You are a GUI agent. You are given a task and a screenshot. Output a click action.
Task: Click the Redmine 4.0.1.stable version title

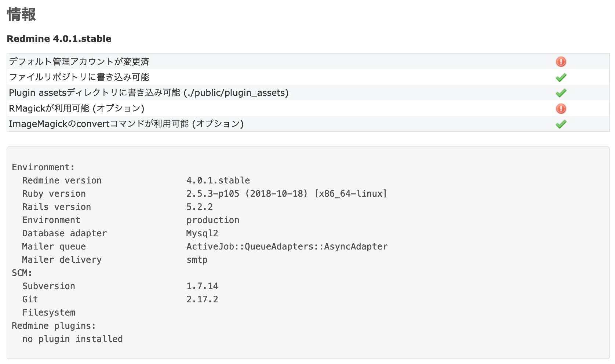pos(59,39)
